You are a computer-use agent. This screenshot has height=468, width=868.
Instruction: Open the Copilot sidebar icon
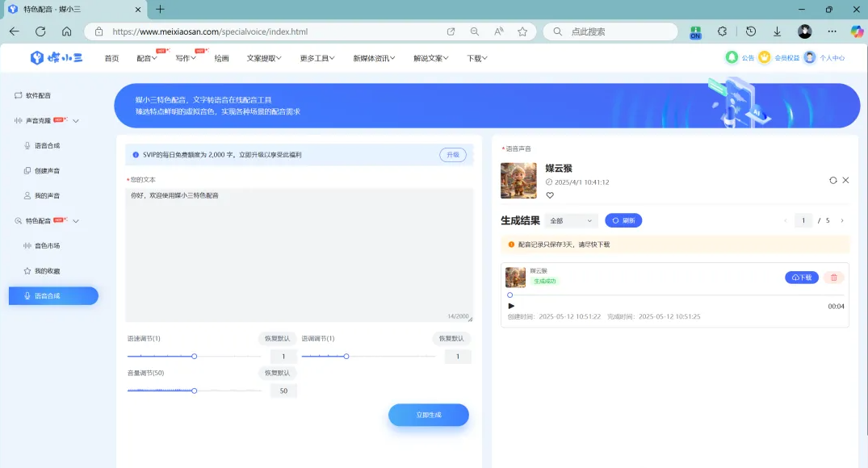pos(857,31)
